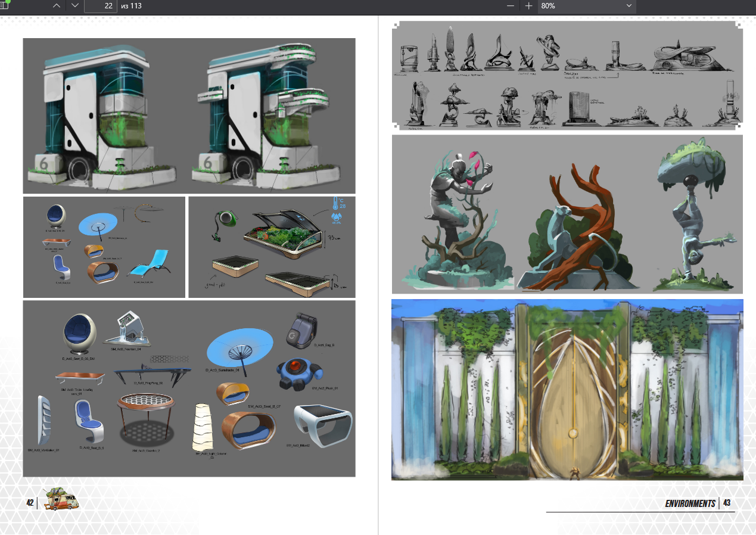
Task: Go to the next page with down arrow
Action: [74, 6]
